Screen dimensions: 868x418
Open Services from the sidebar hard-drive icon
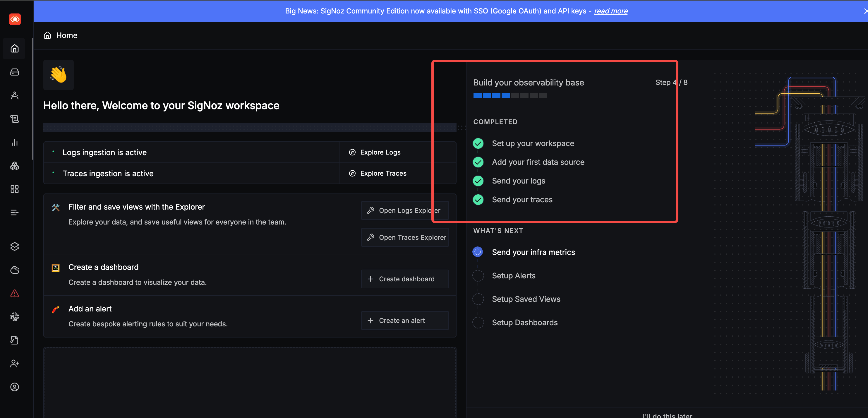(x=15, y=72)
